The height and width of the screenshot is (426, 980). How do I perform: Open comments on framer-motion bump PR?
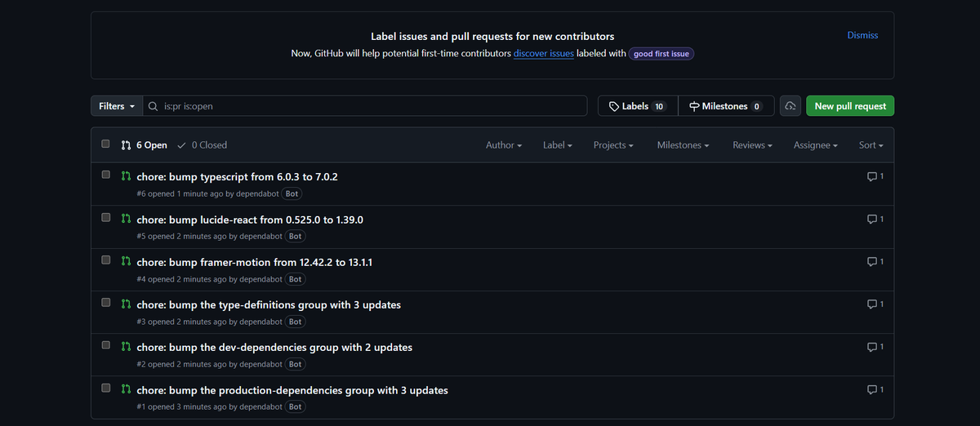875,261
